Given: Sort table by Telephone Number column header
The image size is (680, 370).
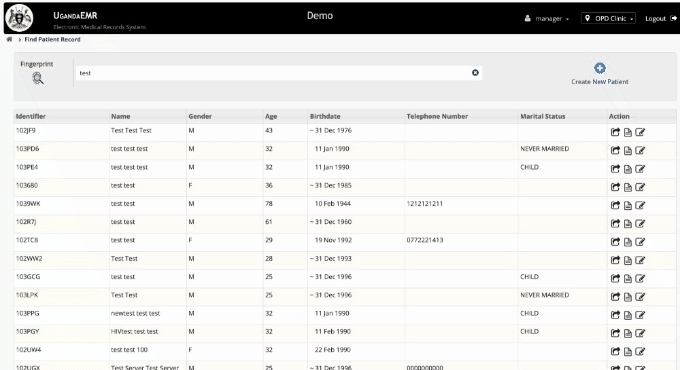Looking at the screenshot, I should tap(437, 116).
